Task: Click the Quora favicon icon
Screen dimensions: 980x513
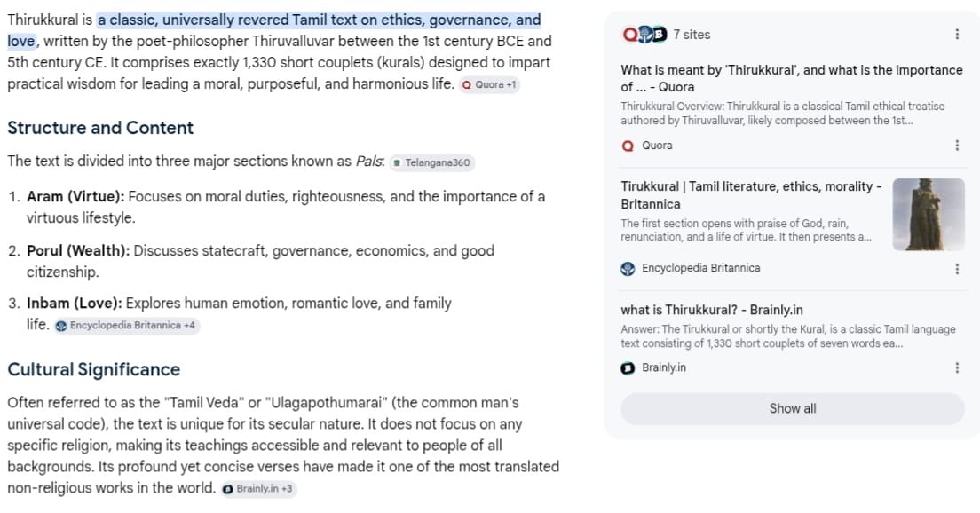Action: (x=628, y=146)
